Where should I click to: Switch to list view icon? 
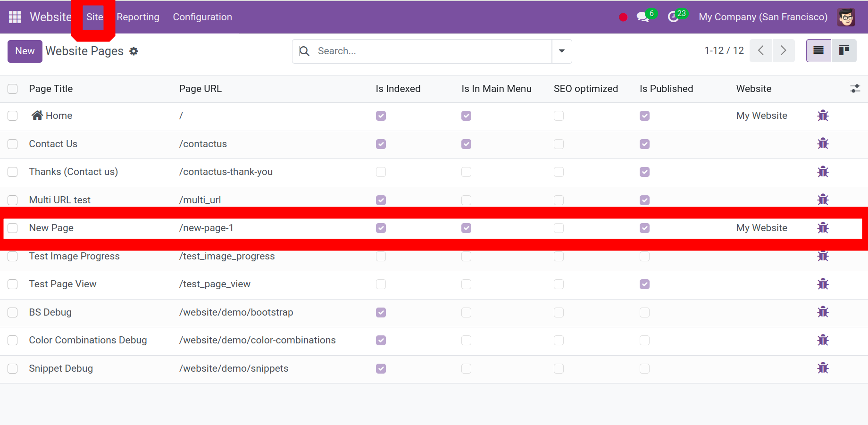coord(818,50)
